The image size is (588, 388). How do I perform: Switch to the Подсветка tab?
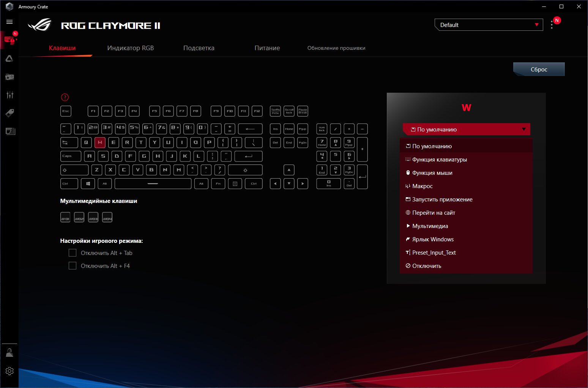click(199, 48)
